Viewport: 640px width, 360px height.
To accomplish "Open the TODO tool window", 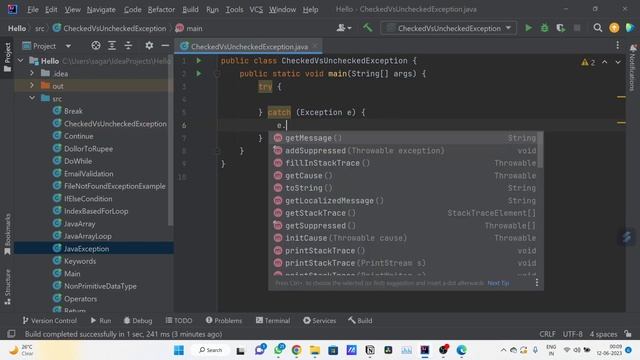I will (x=179, y=321).
